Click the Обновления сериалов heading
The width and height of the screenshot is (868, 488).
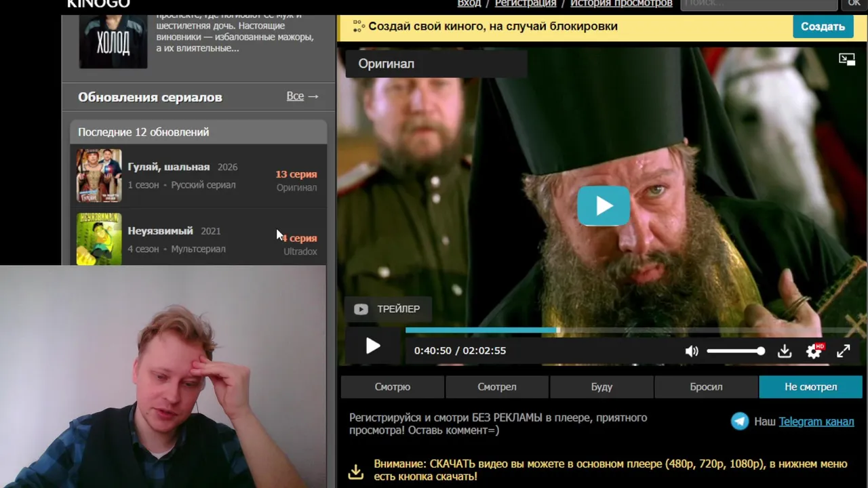tap(150, 97)
